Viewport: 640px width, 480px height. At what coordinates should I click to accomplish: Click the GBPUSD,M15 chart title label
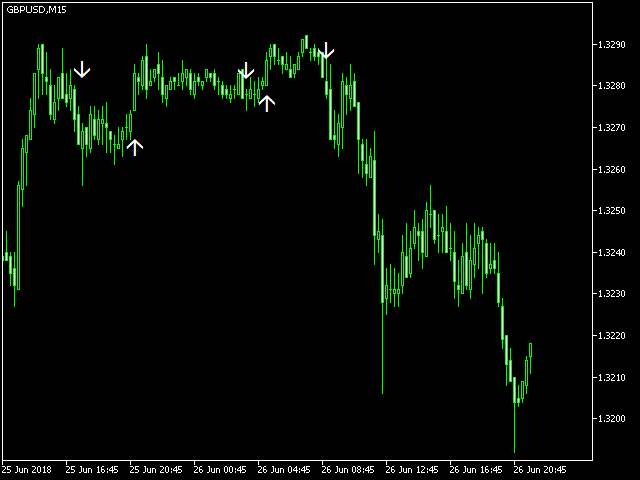coord(36,10)
